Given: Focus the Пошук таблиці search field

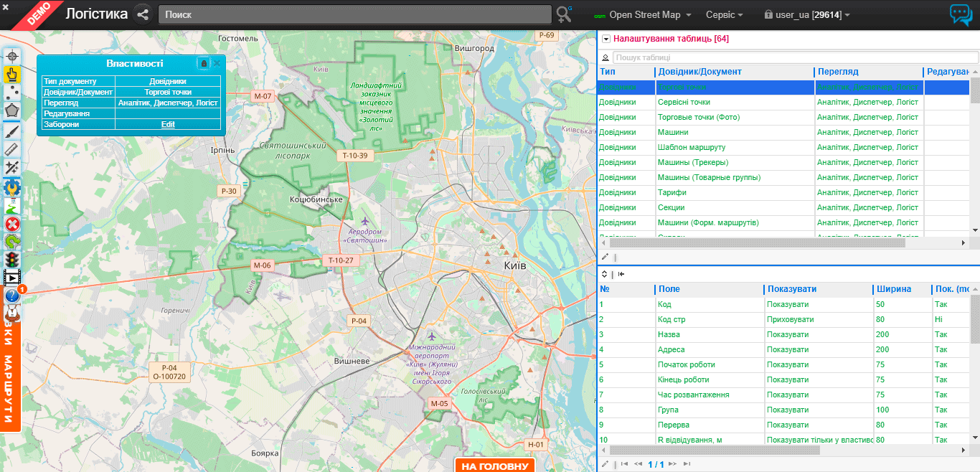Looking at the screenshot, I should (x=795, y=57).
